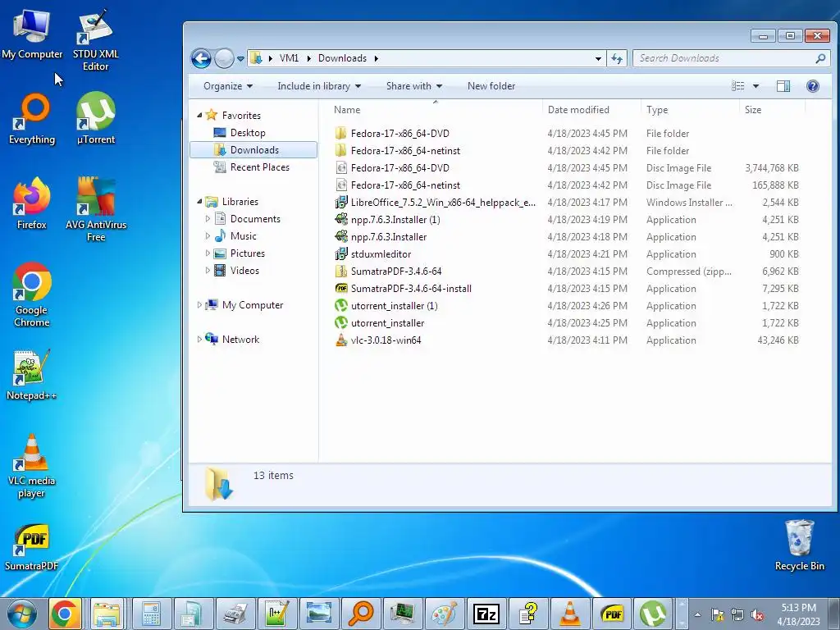Click the Explorer Back arrow button
Viewport: 840px width, 630px height.
[202, 58]
